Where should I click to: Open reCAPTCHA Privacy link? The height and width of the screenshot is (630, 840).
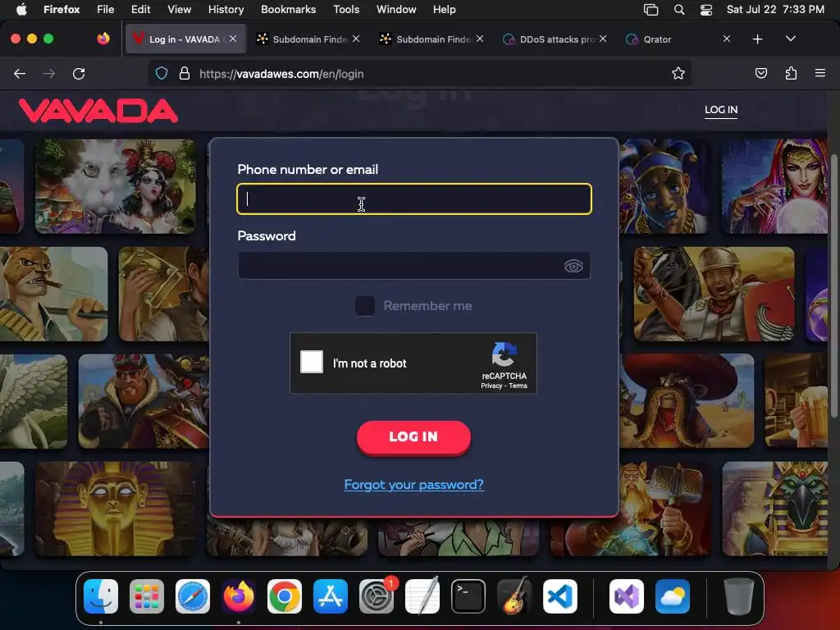click(491, 386)
